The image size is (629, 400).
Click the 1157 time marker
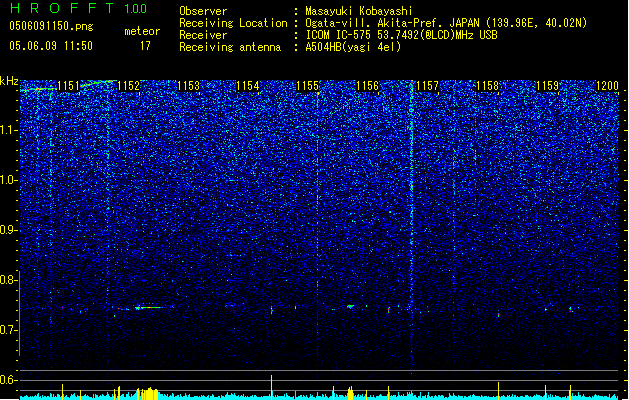(428, 86)
